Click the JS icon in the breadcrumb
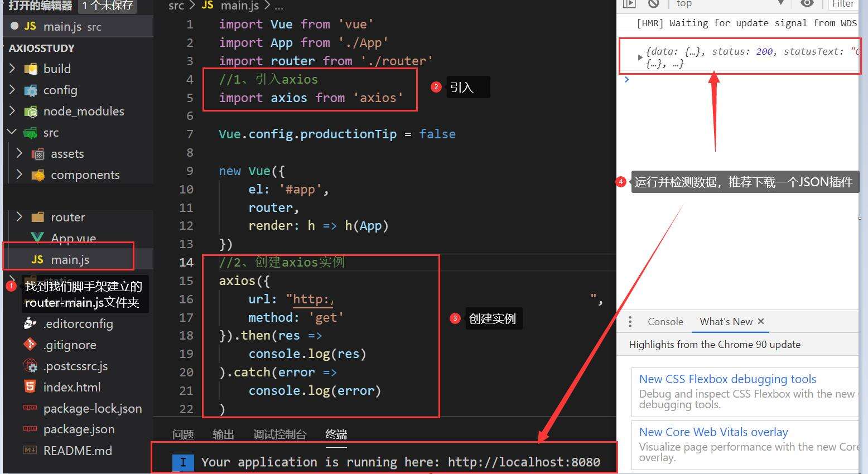Screen dimensions: 868x474 [x=208, y=6]
